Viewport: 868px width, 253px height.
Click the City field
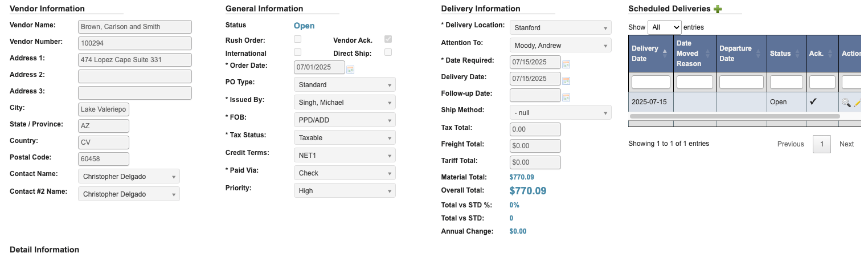click(104, 109)
